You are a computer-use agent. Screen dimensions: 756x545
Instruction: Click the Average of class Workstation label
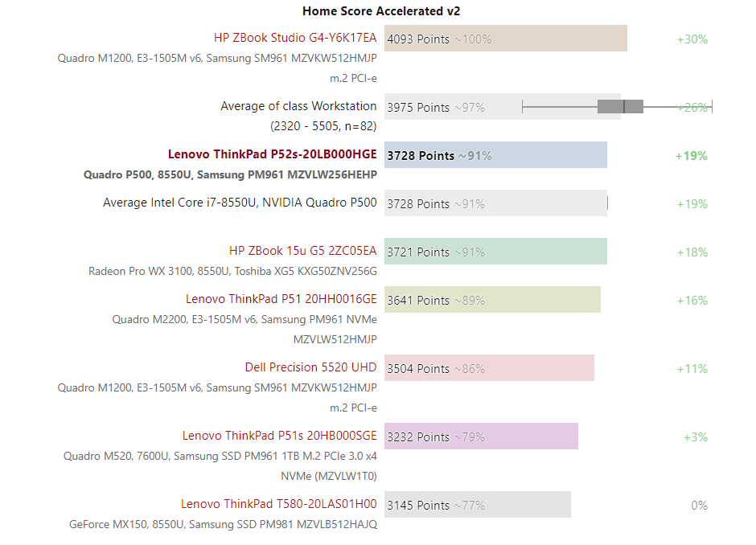(298, 106)
